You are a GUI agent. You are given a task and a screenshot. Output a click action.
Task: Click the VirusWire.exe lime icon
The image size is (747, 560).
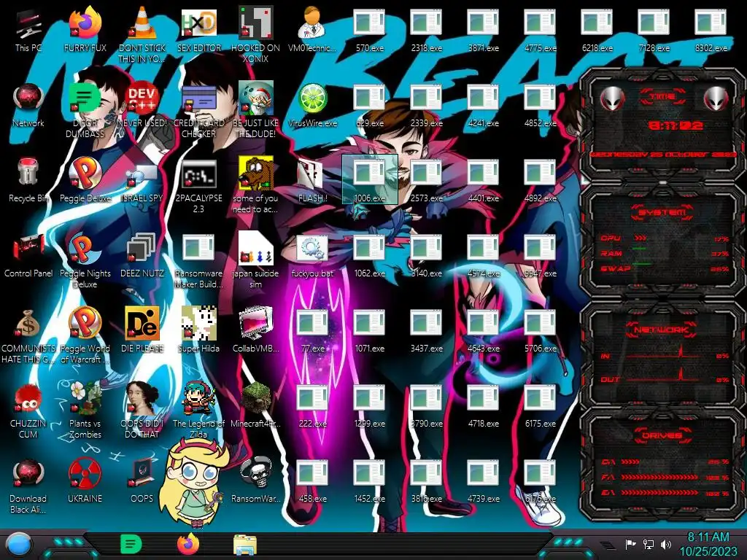pos(312,105)
